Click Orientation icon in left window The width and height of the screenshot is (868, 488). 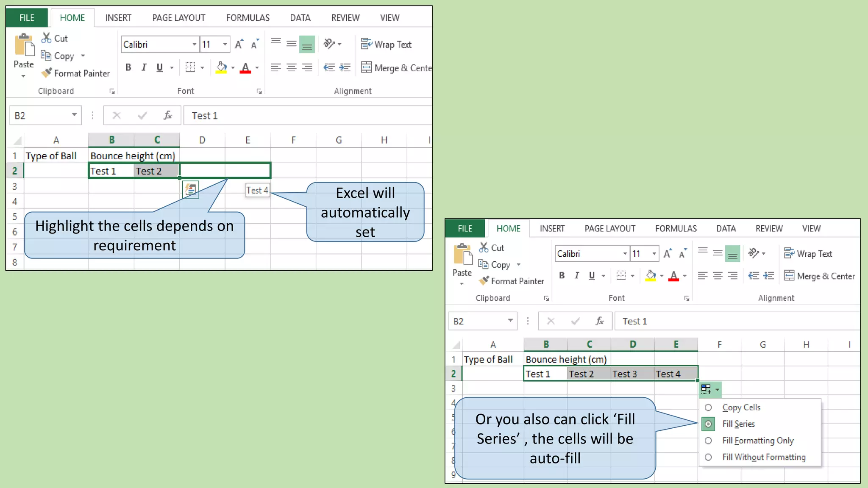[329, 44]
